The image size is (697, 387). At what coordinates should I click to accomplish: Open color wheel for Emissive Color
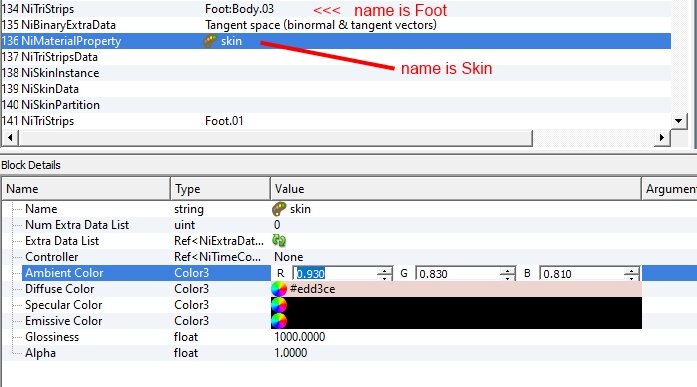[279, 321]
